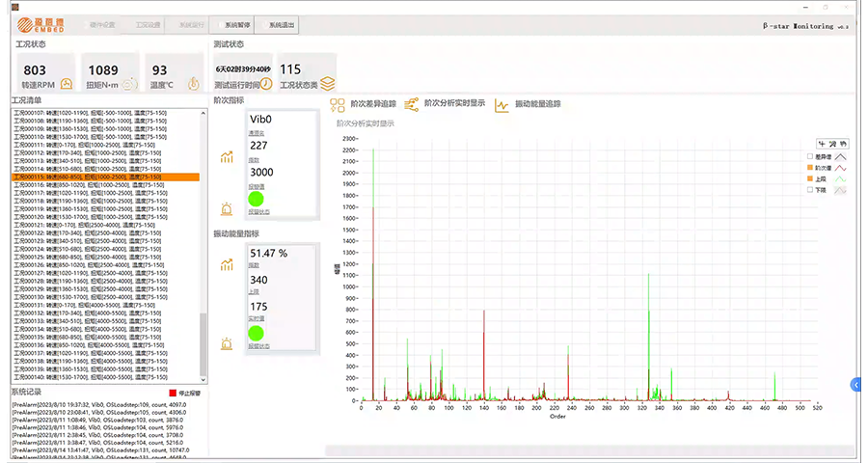Click the alarm bell icon in 振动能量指标
868x463 pixels.
[x=227, y=342]
